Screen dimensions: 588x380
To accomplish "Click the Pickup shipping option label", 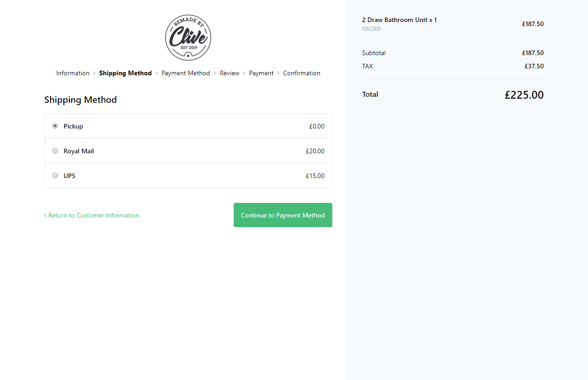I will point(73,126).
